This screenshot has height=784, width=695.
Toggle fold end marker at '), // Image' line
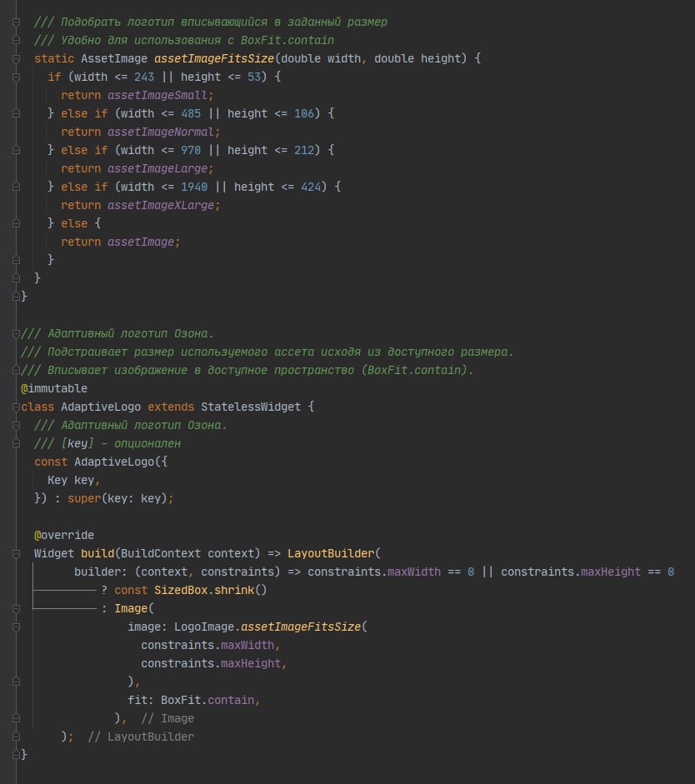pyautogui.click(x=16, y=718)
